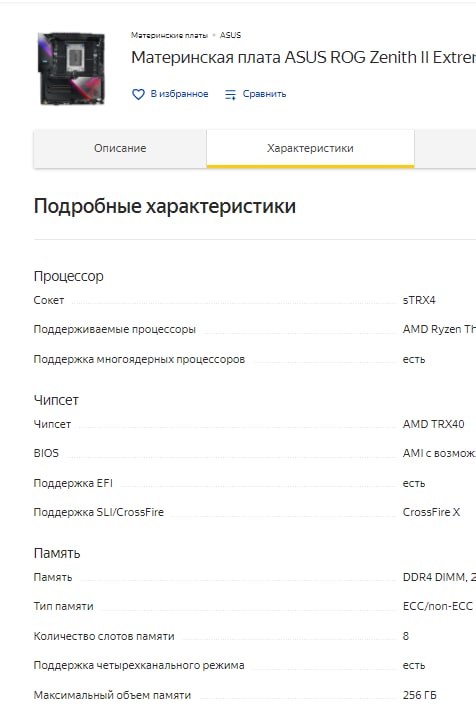Select the AMD TRX40 chipset value
The height and width of the screenshot is (708, 476).
pos(434,424)
